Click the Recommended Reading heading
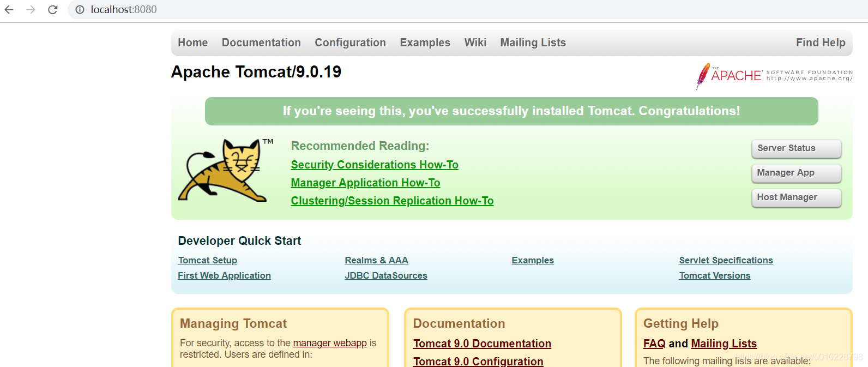The width and height of the screenshot is (868, 367). click(360, 146)
